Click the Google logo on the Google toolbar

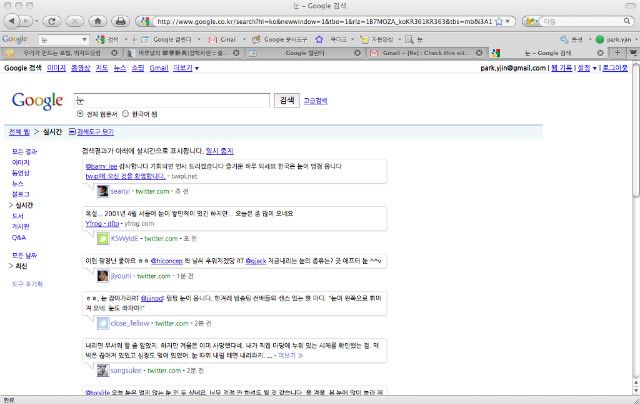tap(15, 40)
